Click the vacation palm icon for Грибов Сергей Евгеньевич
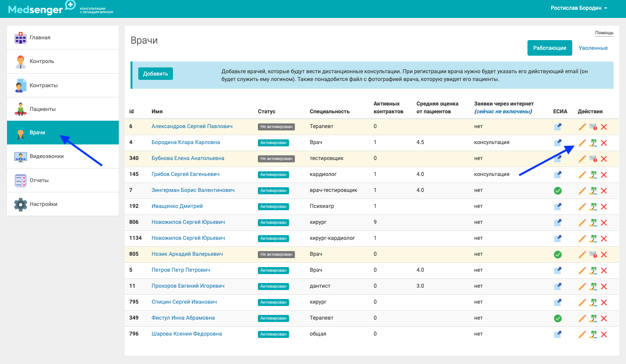The height and width of the screenshot is (364, 626). 593,175
